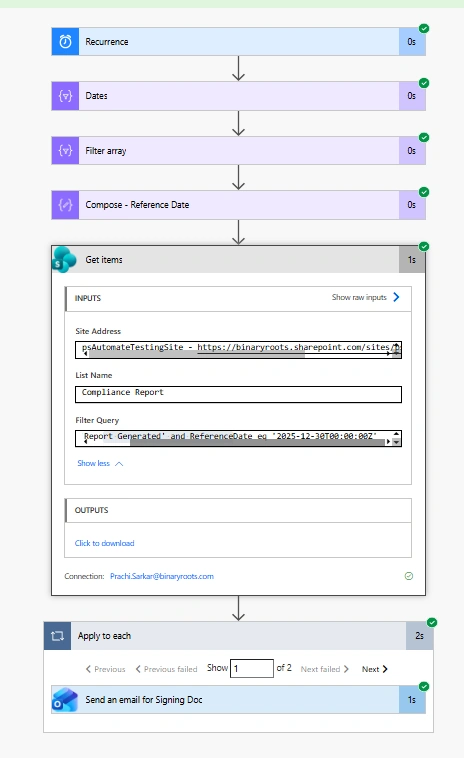Click the green success badge on Recurrence
This screenshot has width=464, height=758.
pyautogui.click(x=424, y=29)
